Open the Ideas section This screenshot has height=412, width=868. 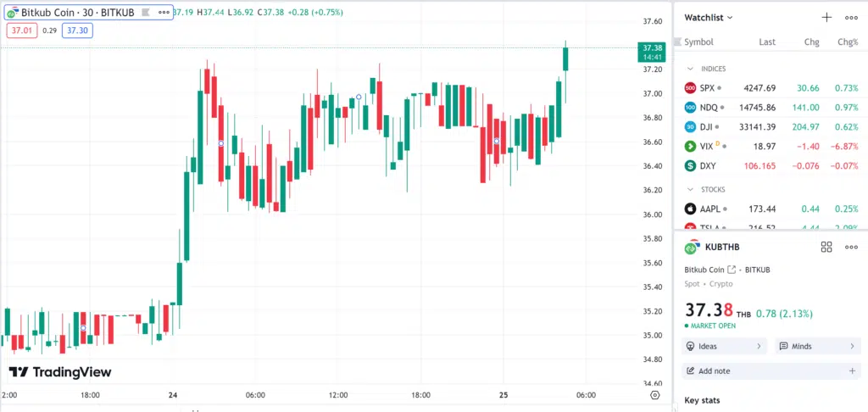point(725,346)
